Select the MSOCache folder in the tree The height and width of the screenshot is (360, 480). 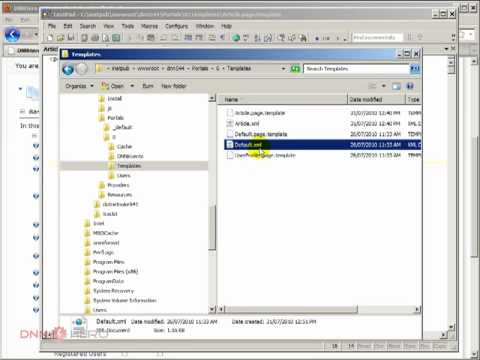coord(101,233)
